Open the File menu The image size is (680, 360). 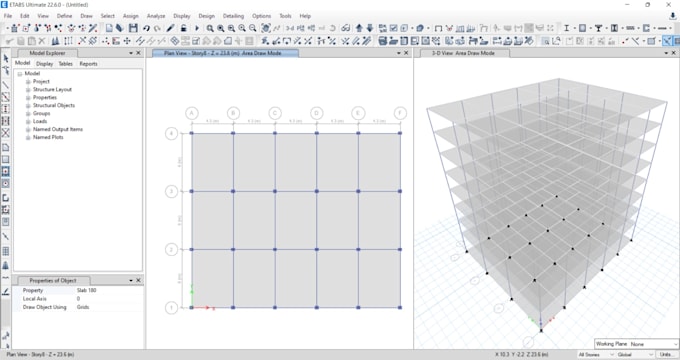[x=8, y=16]
